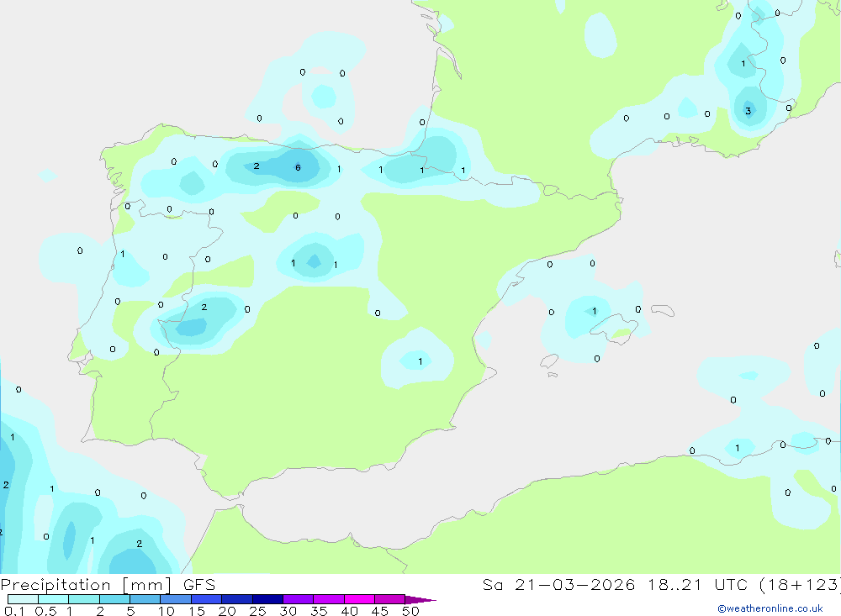Click the 5–10 mm medium blue legend swatch
The image size is (841, 616).
pos(145,599)
